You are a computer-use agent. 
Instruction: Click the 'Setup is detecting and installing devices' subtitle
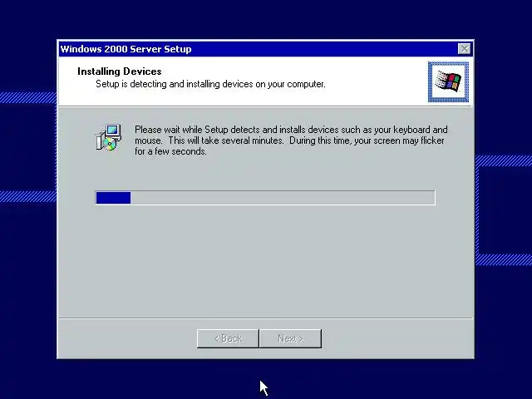(210, 84)
